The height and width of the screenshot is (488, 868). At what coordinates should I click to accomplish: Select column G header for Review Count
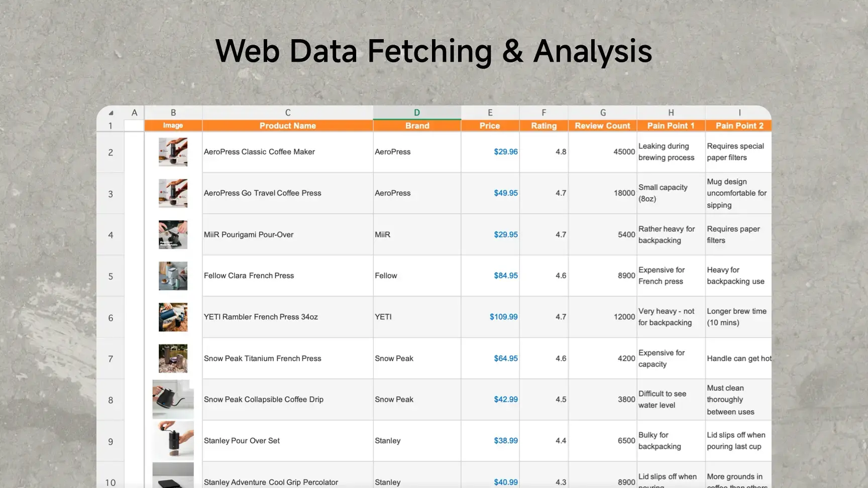point(602,112)
